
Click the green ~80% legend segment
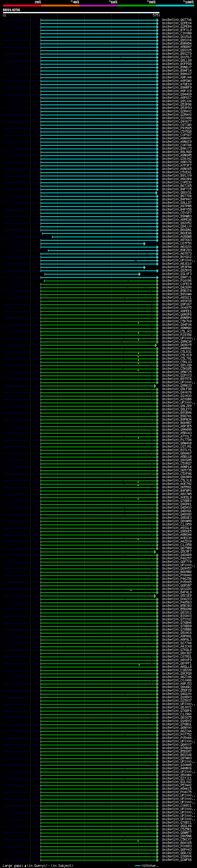point(136,6)
